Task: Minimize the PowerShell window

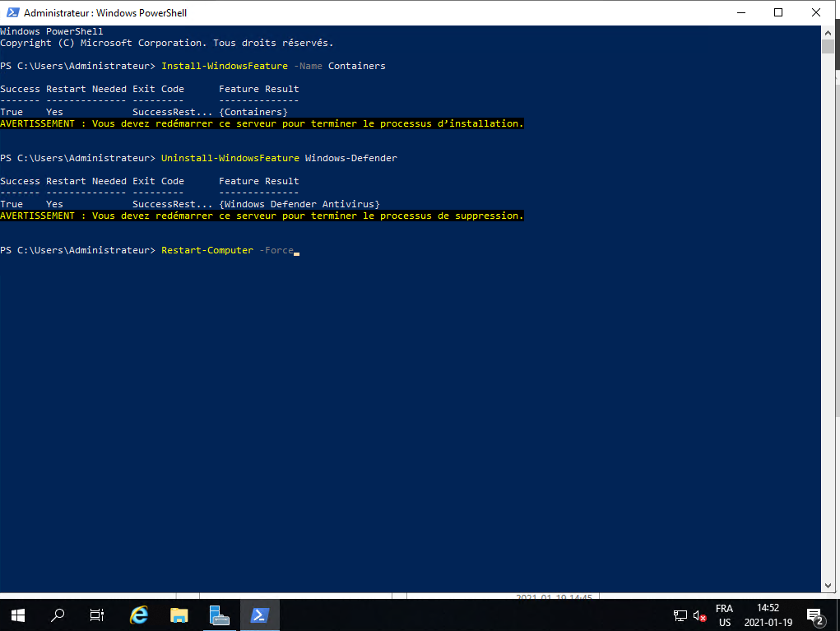Action: [741, 12]
